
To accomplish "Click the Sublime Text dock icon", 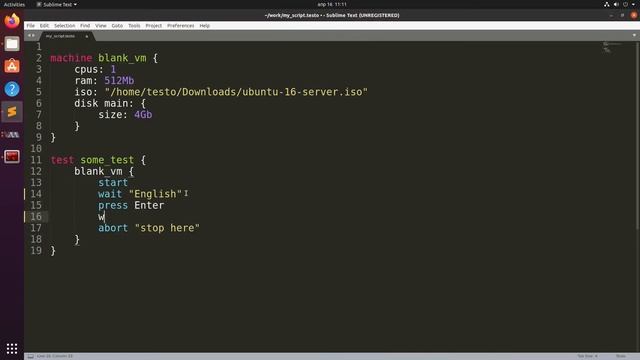I will click(x=12, y=111).
